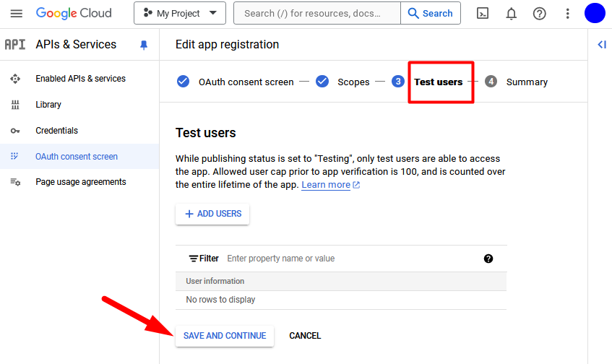Click the ADD USERS button

[x=212, y=214]
